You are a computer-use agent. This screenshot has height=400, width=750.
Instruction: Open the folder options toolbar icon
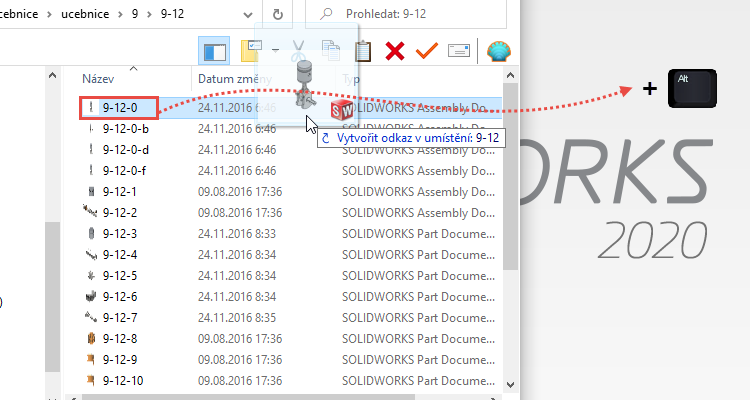click(251, 51)
